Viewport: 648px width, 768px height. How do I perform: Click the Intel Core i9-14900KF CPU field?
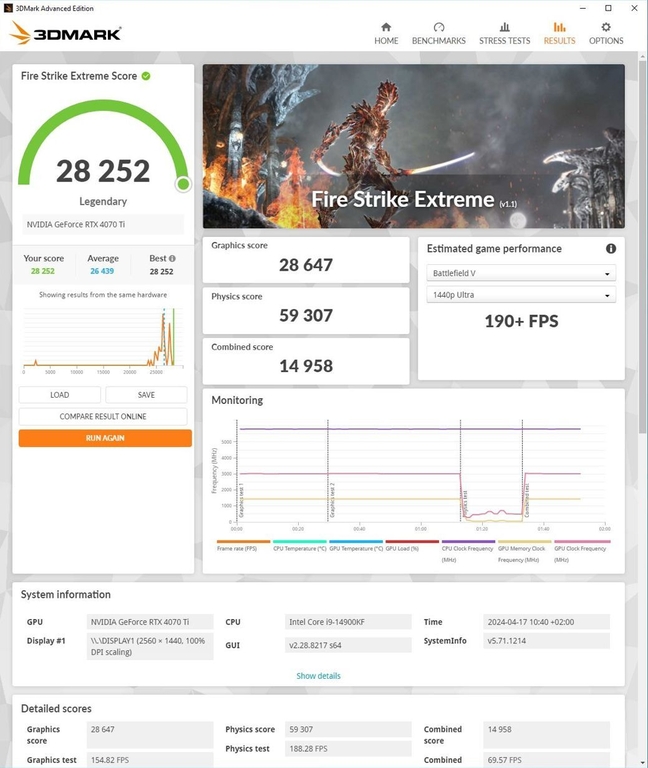click(x=348, y=622)
